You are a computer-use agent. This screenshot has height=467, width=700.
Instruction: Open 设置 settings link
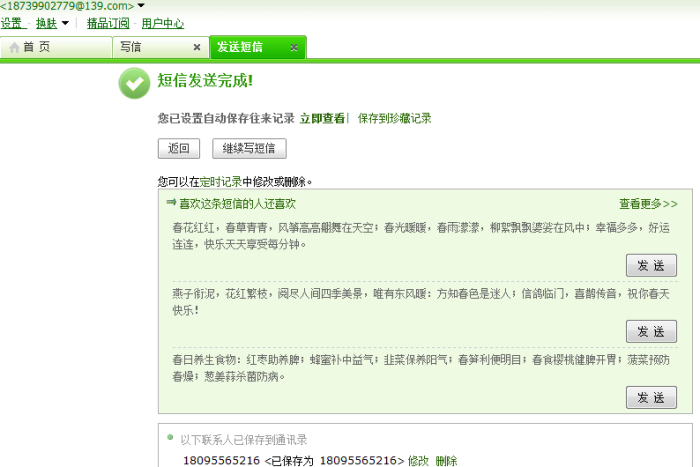11,23
